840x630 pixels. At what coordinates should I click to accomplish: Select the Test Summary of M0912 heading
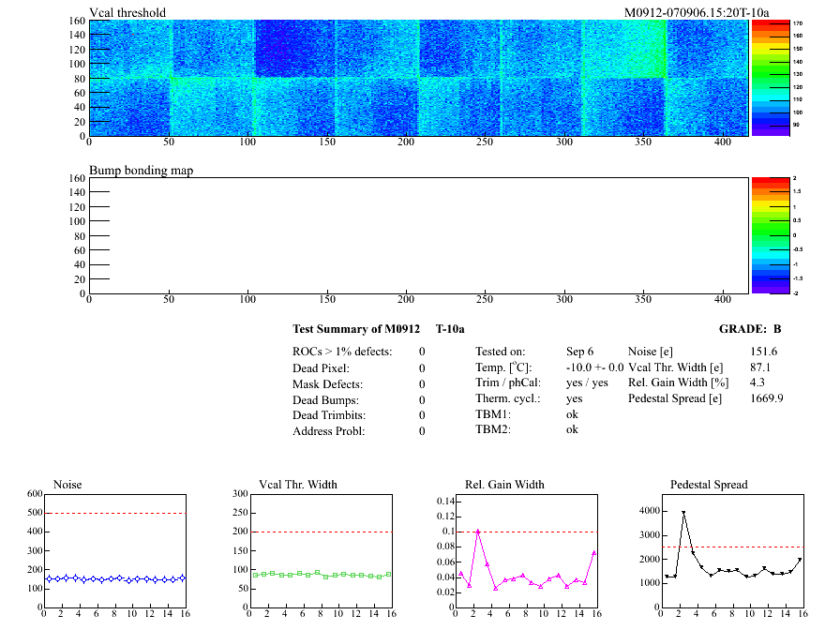(354, 329)
